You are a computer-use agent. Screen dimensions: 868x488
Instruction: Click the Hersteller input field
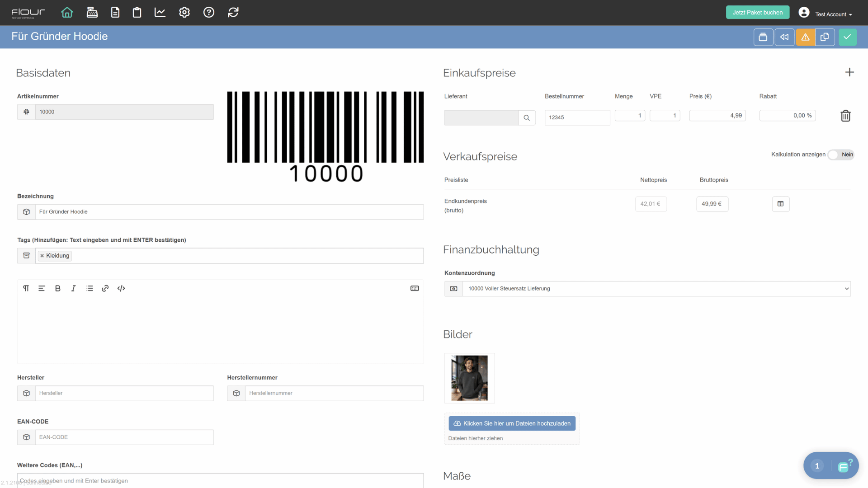point(124,393)
